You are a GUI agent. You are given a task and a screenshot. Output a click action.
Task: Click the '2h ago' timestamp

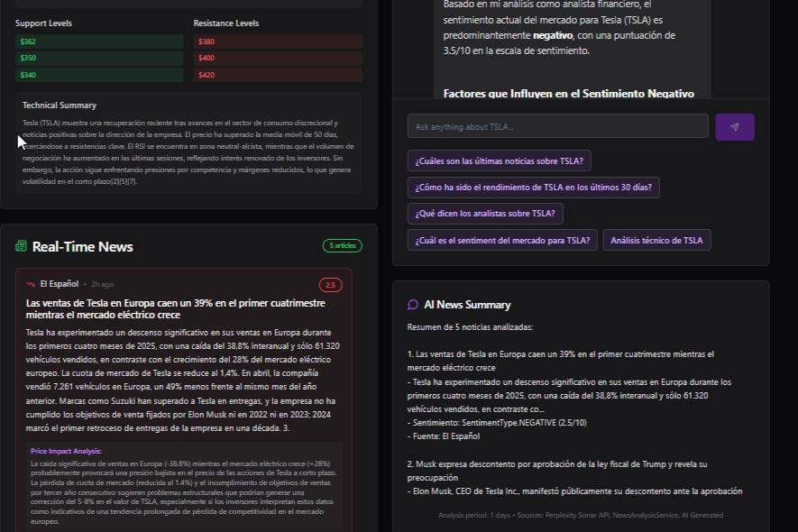tap(102, 285)
